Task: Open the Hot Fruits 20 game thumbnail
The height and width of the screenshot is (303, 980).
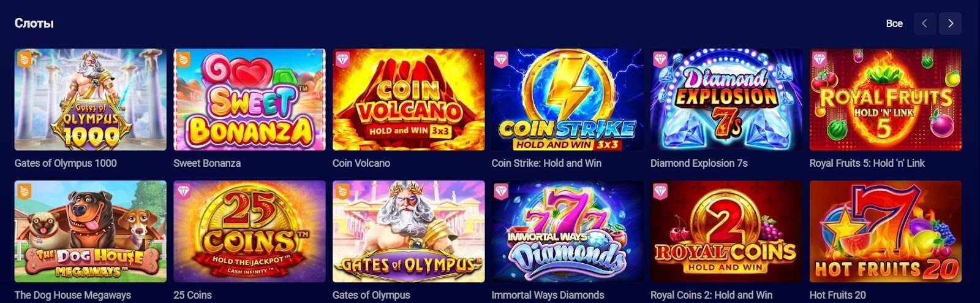Action: (x=885, y=231)
